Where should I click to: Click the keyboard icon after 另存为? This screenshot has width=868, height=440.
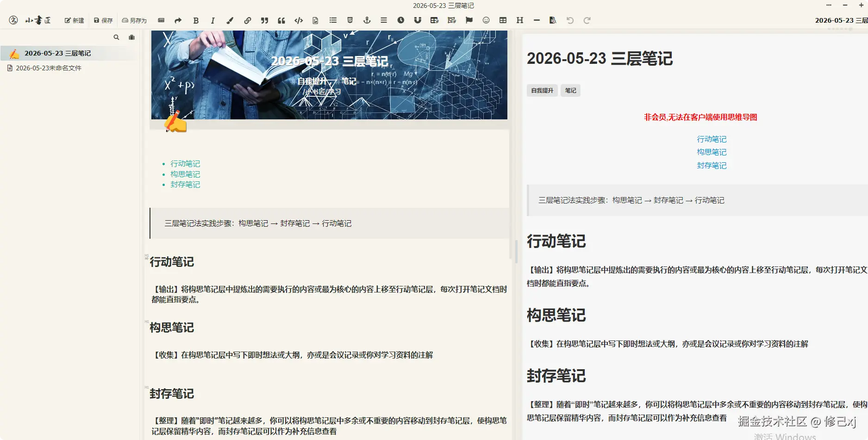pos(161,20)
